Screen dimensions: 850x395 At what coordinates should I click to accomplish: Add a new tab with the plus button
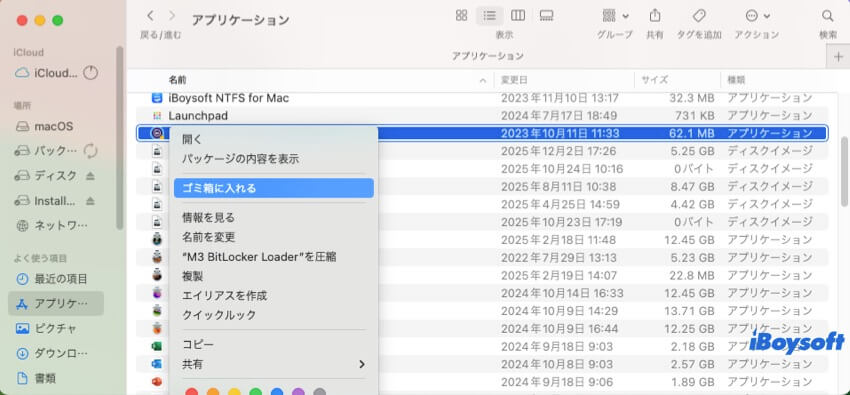pos(838,56)
